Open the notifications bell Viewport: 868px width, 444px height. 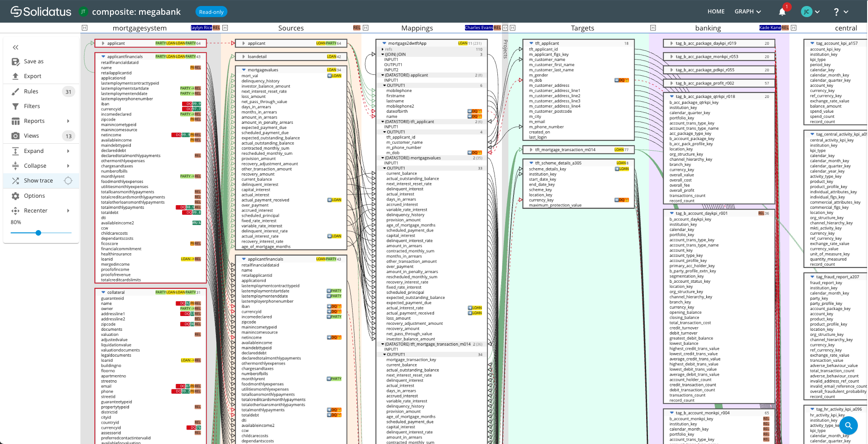click(x=782, y=12)
